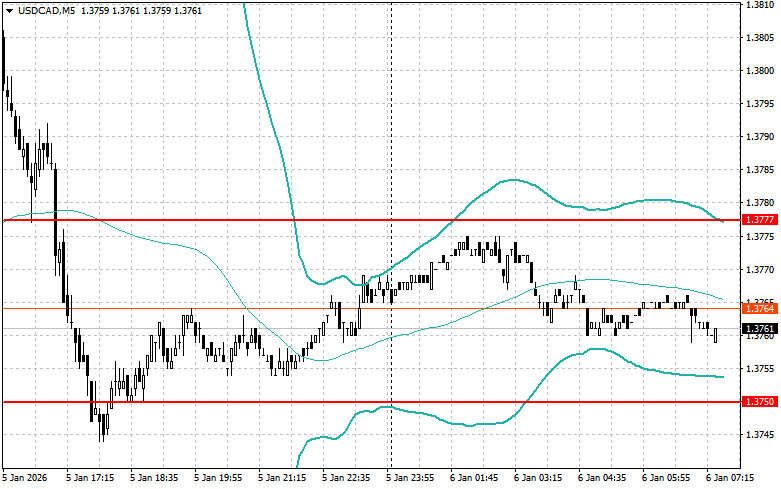Click the 6 Jan 07:15 time label
781x489 pixels.
click(730, 478)
